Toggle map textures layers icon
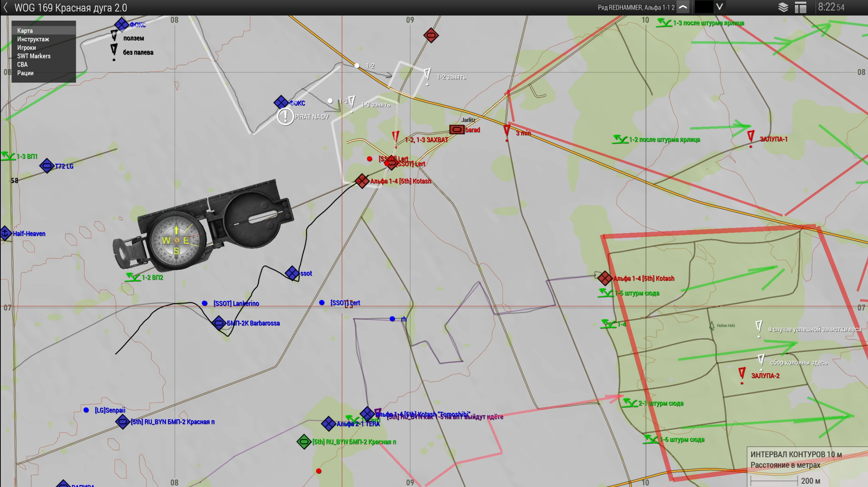 pyautogui.click(x=783, y=7)
